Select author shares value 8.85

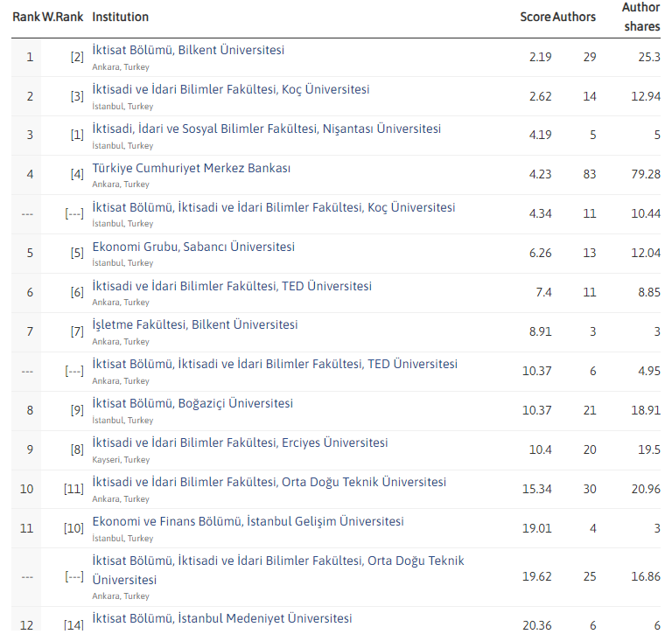649,292
